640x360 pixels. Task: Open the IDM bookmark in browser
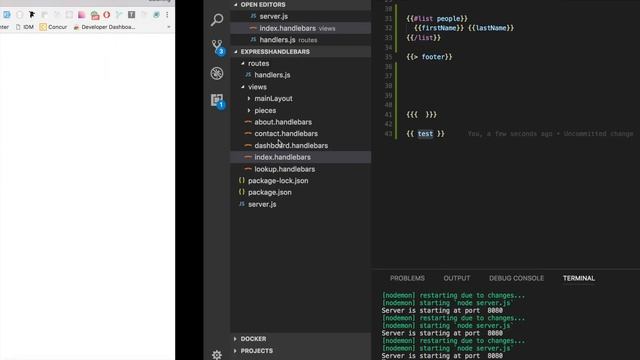(24, 27)
